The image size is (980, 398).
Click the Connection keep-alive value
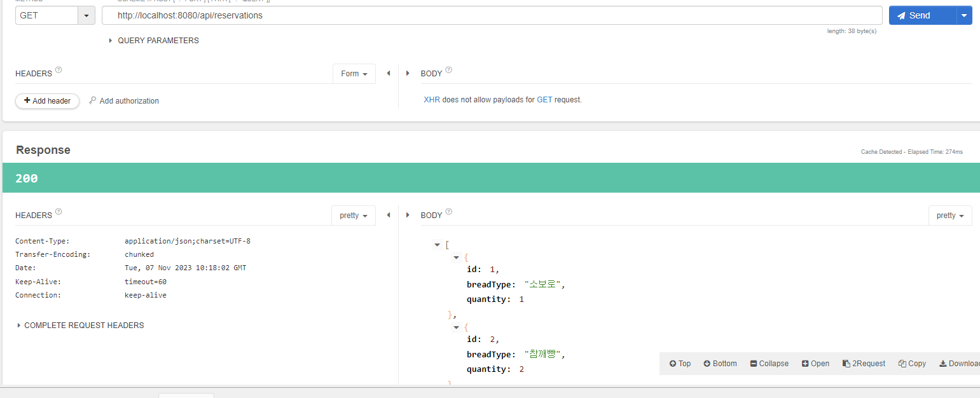(146, 295)
